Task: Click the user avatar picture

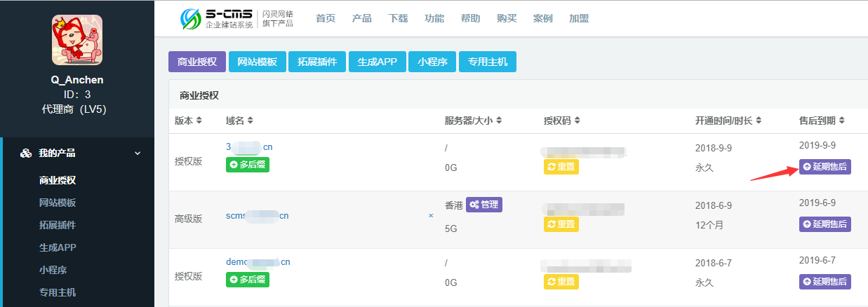Action: coord(76,40)
